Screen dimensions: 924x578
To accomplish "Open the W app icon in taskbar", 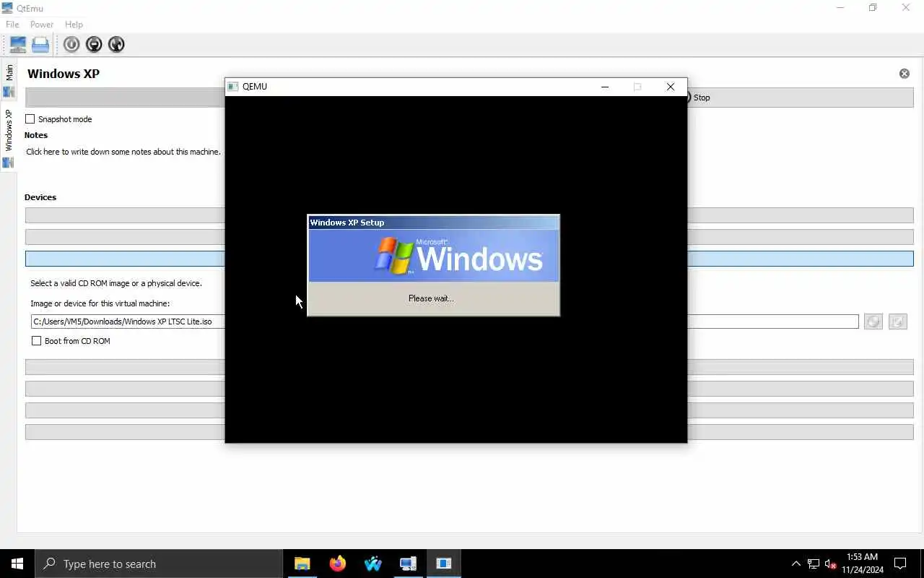I will 373,564.
